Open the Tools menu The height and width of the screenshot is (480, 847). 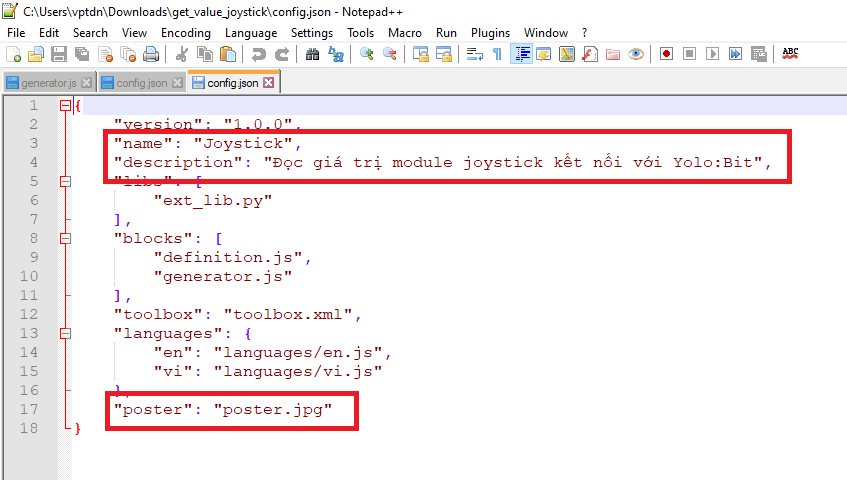(x=360, y=33)
